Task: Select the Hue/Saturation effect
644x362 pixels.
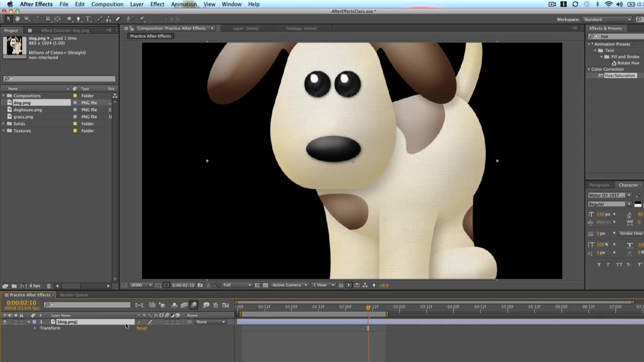Action: pos(620,75)
